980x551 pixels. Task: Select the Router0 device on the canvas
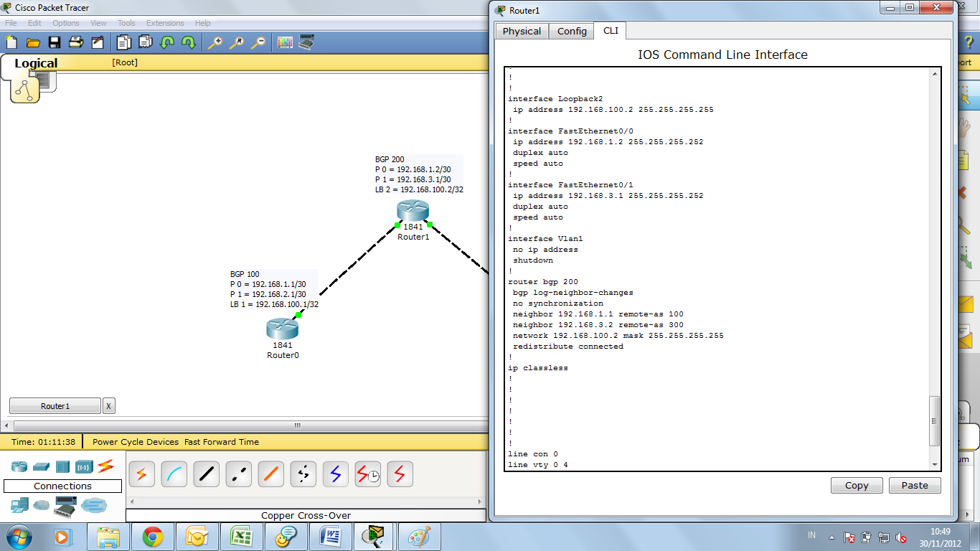coord(282,329)
